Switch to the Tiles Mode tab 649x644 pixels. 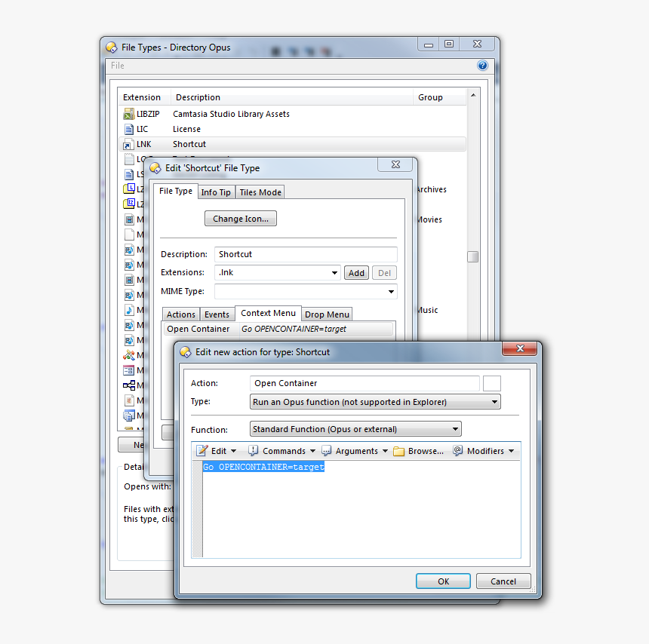click(260, 192)
